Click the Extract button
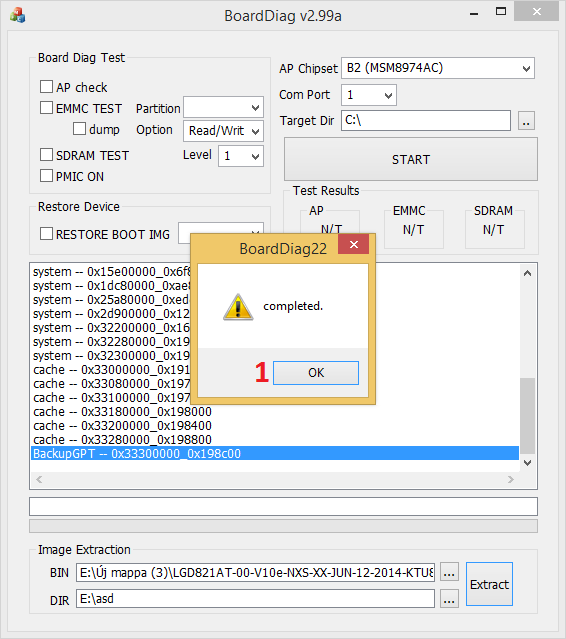 489,584
